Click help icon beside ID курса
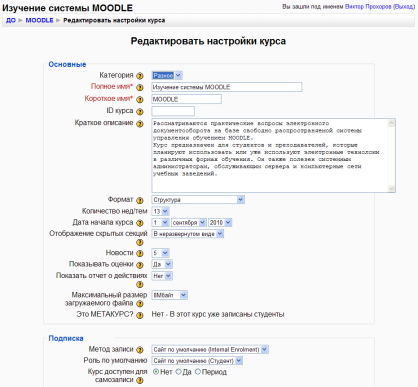Image resolution: width=418 pixels, height=387 pixels. (140, 111)
